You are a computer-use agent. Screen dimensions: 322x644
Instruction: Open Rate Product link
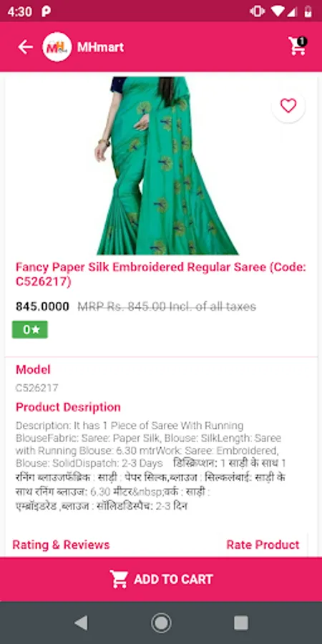263,545
